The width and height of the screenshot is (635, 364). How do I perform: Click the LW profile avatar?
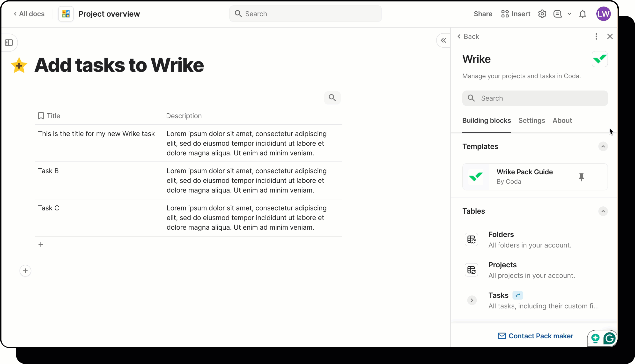point(604,14)
